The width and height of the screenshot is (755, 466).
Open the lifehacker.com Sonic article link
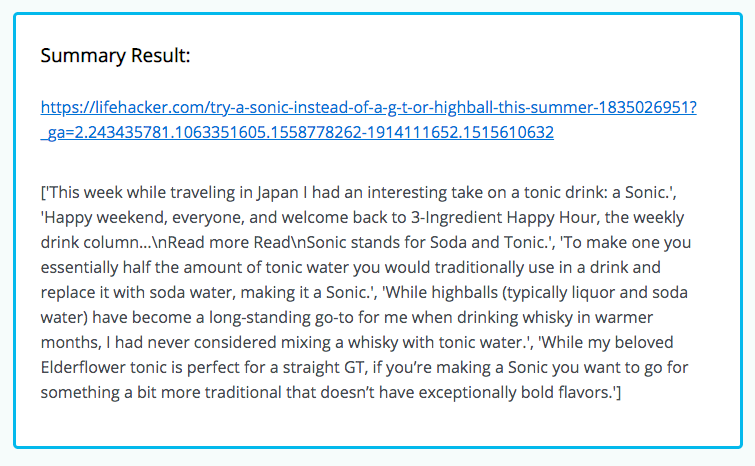pos(368,119)
